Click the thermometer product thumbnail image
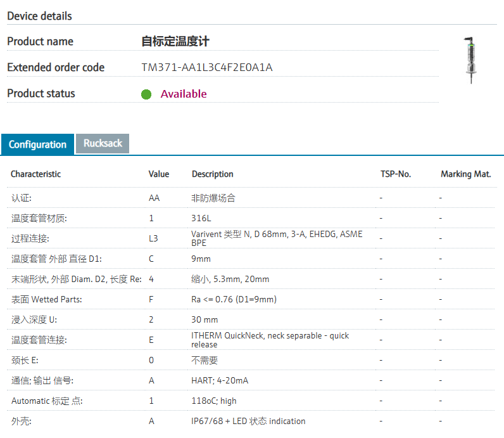This screenshot has width=504, height=438. (470, 60)
